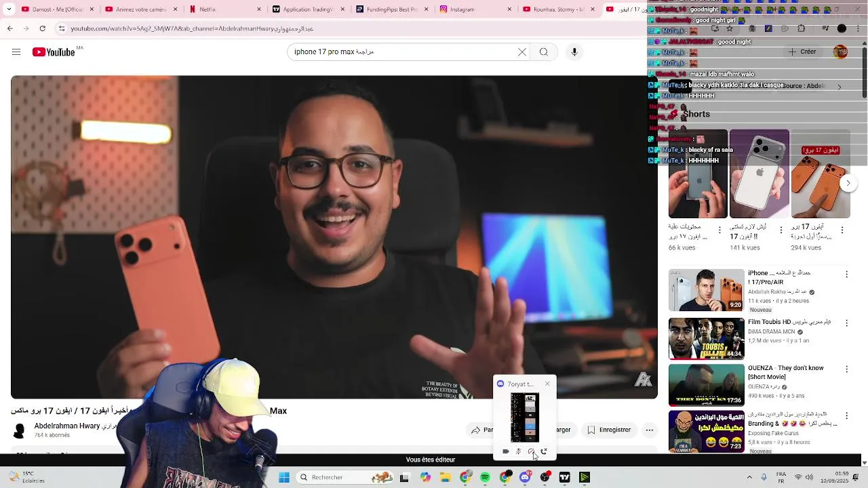Screen dimensions: 868x488
Task: Open File Explorer from the taskbar
Action: tap(445, 477)
